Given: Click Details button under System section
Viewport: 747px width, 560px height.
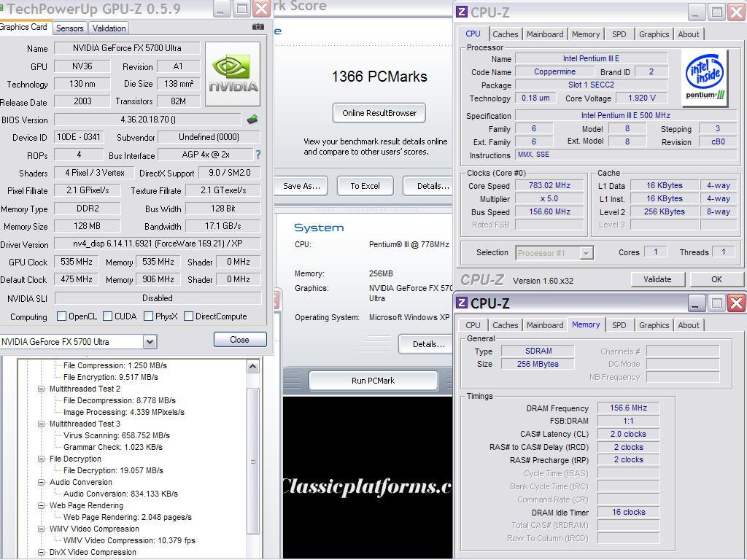Looking at the screenshot, I should pyautogui.click(x=425, y=344).
